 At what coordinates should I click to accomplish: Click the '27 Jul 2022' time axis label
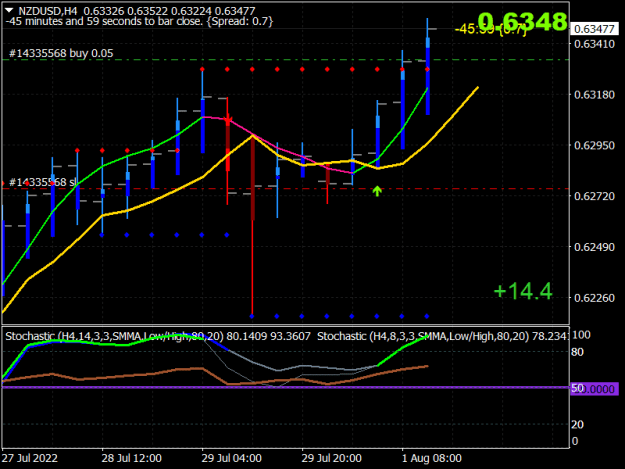pos(30,458)
